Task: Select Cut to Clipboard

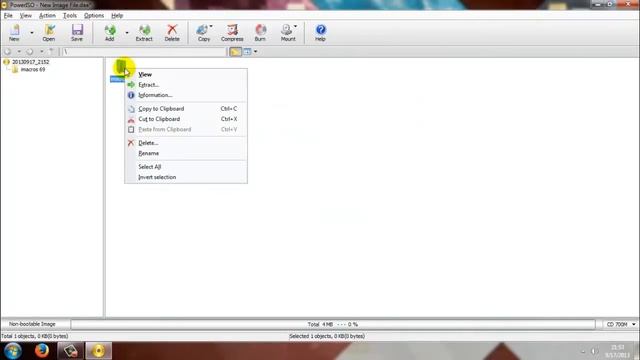Action: (186, 119)
